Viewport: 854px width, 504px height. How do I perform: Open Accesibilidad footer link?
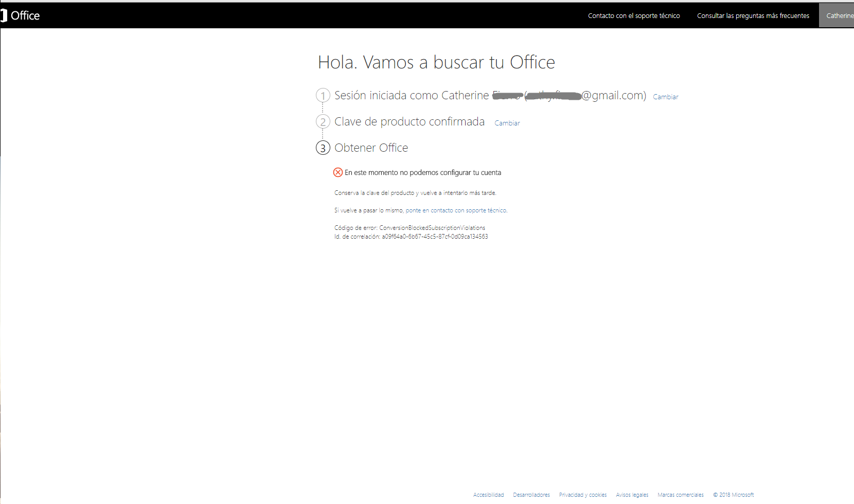pyautogui.click(x=489, y=495)
